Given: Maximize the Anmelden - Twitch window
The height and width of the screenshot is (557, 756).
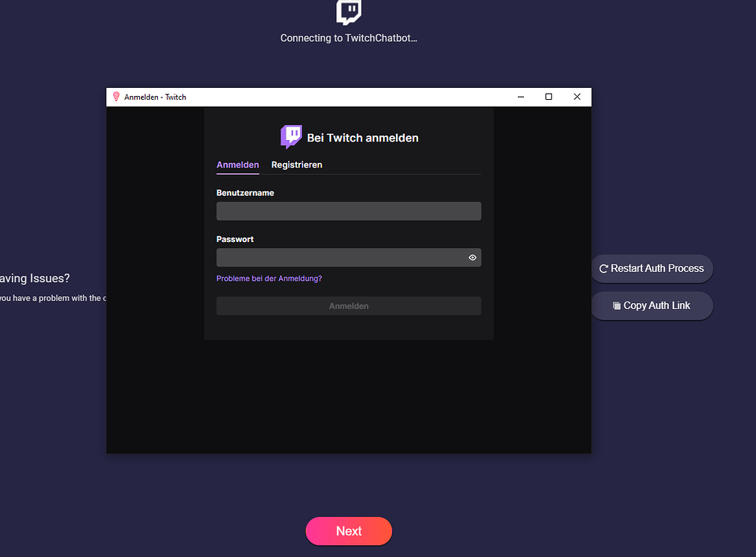Looking at the screenshot, I should tap(548, 96).
